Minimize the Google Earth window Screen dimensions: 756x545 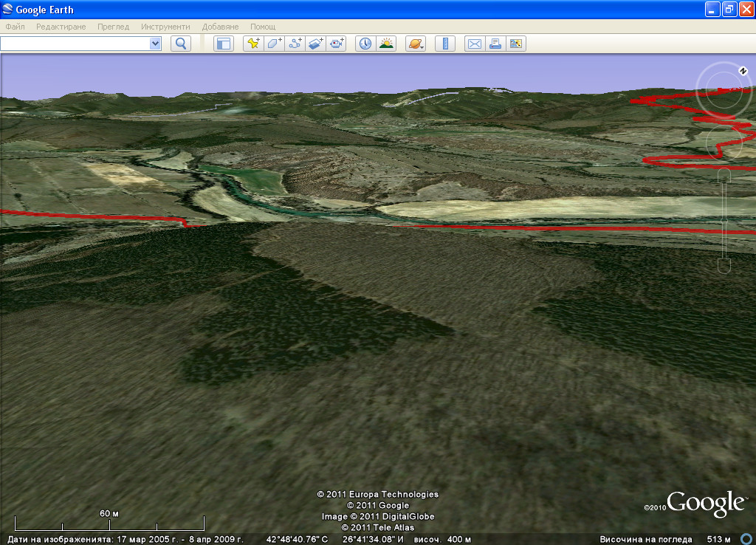pos(712,9)
